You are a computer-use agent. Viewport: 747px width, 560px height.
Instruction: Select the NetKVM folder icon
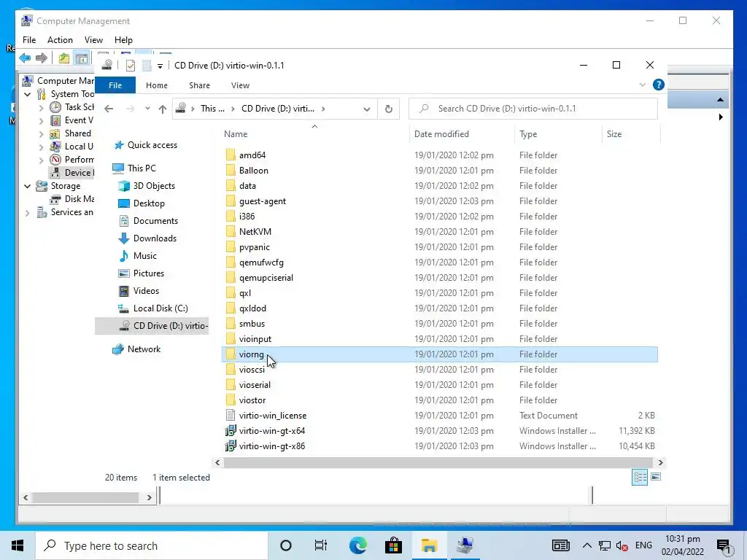[231, 231]
